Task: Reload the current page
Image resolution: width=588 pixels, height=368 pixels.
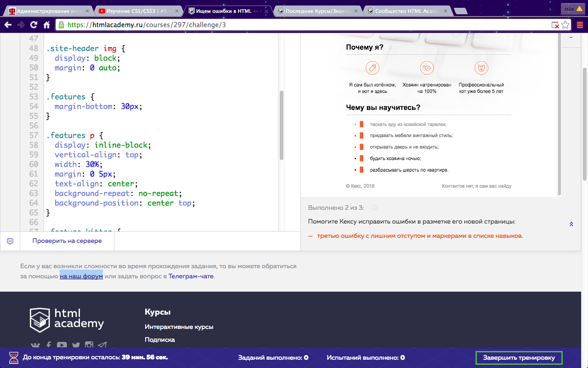Action: 34,25
